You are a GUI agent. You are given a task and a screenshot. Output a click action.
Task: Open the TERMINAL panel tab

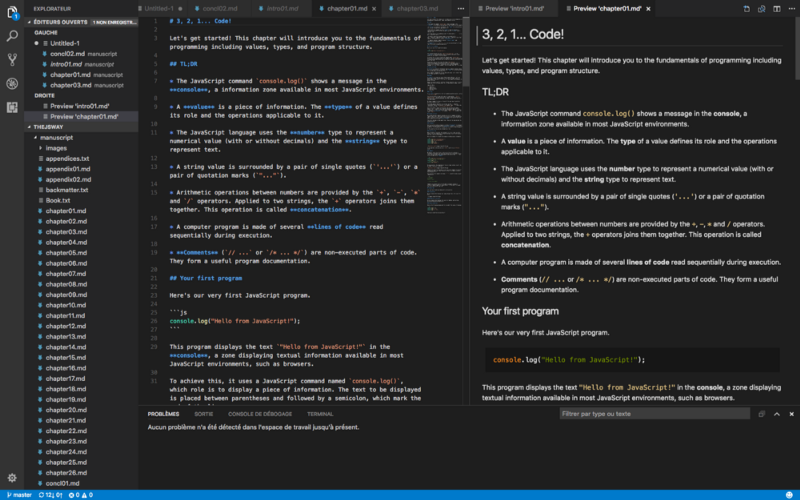pyautogui.click(x=320, y=414)
